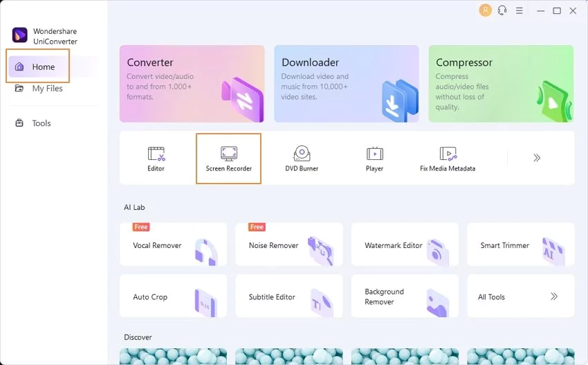The image size is (588, 365).
Task: Open the hamburger menu
Action: pos(520,10)
